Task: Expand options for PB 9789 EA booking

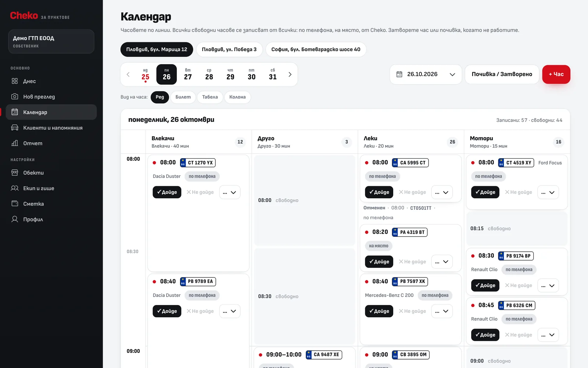Action: coord(230,311)
